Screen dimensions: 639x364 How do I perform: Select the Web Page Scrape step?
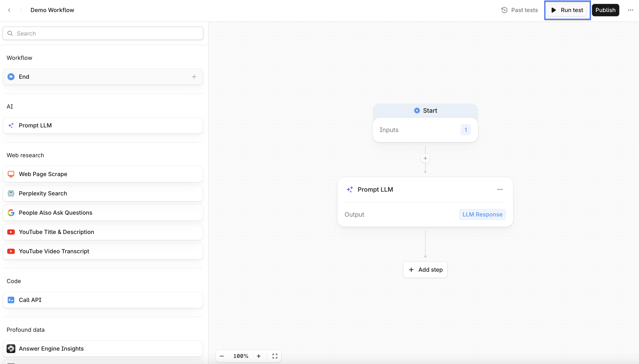pyautogui.click(x=103, y=174)
